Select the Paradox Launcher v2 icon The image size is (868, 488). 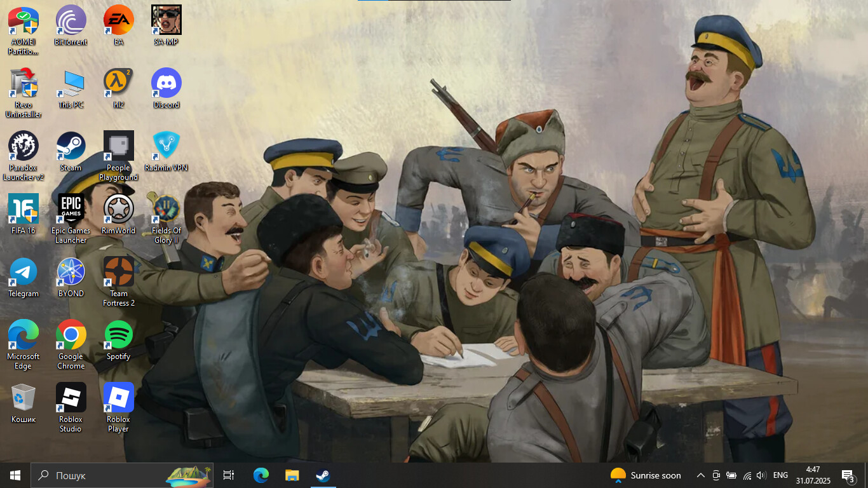click(24, 156)
